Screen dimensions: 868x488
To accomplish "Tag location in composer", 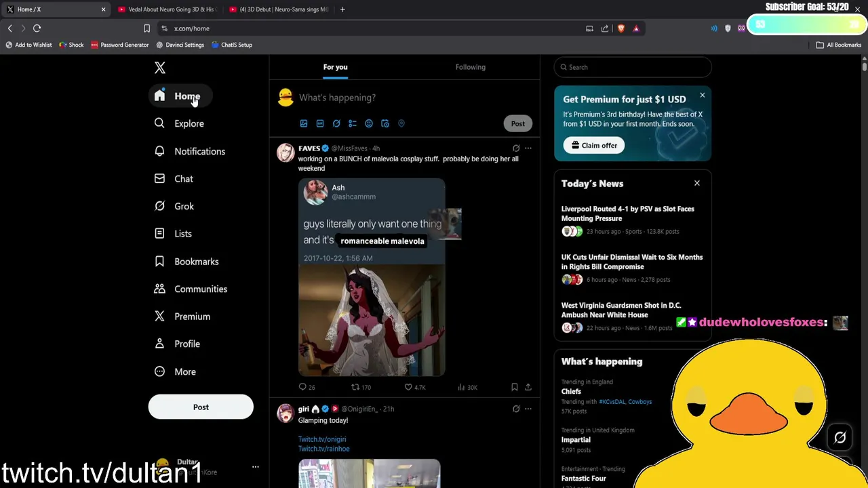I will (401, 123).
